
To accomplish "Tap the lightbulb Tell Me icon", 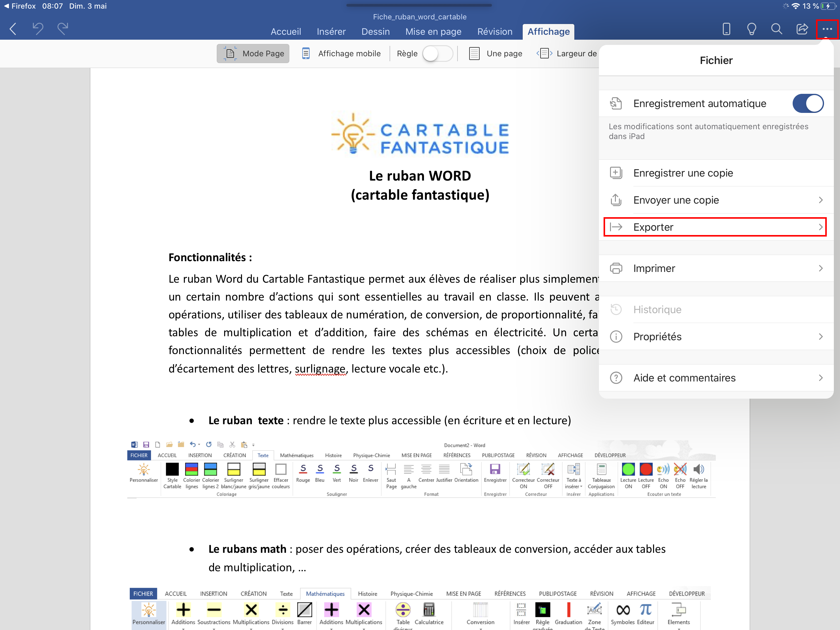I will pyautogui.click(x=751, y=29).
